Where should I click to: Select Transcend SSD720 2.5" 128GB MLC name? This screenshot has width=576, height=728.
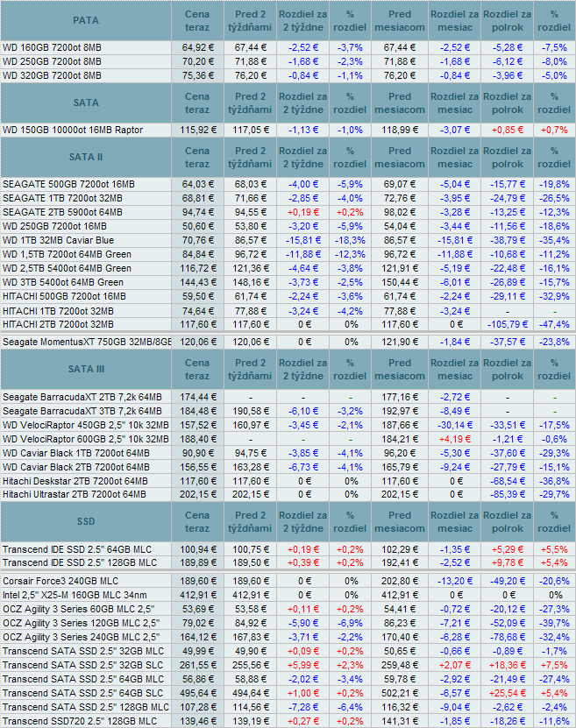(x=80, y=721)
